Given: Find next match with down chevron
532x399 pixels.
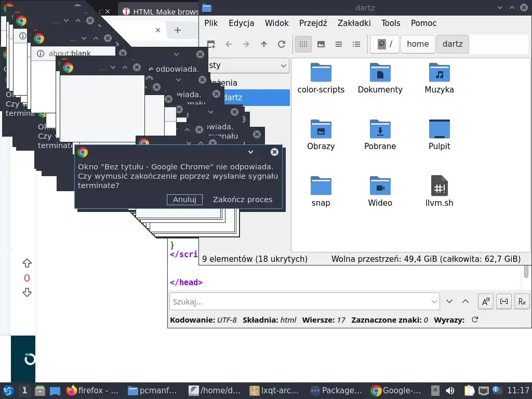Looking at the screenshot, I should pos(449,301).
